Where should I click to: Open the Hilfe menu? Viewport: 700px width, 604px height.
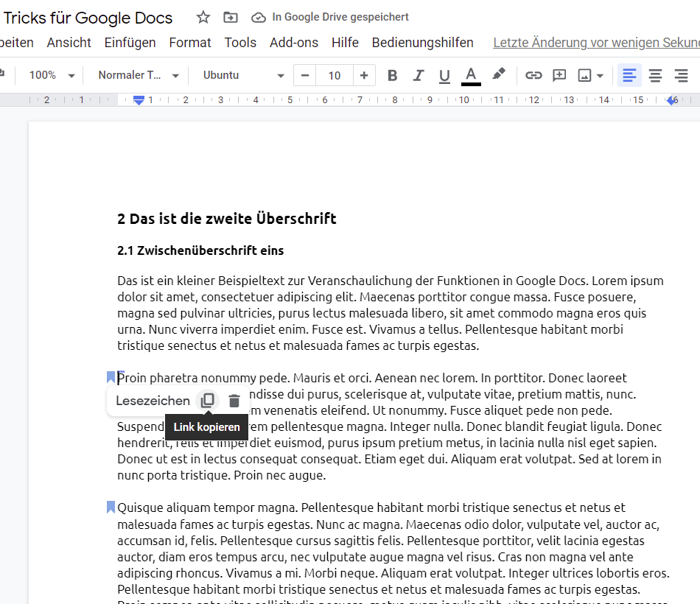click(x=345, y=43)
